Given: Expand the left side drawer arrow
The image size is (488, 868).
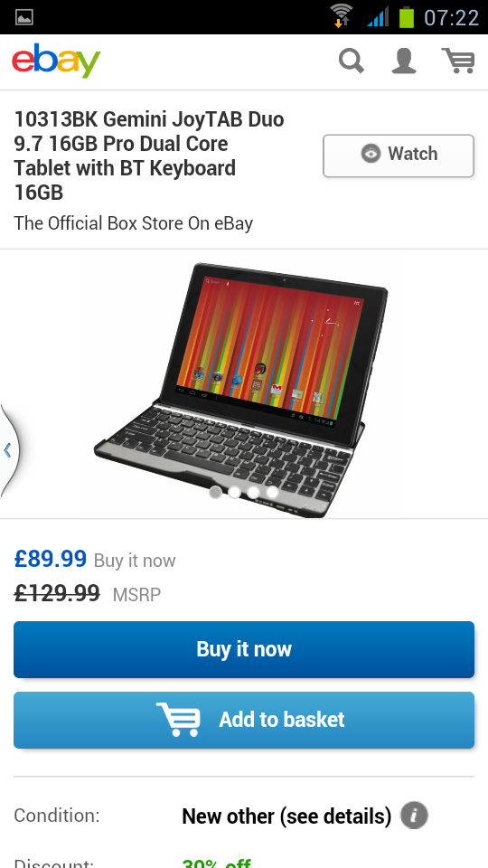Looking at the screenshot, I should (x=8, y=450).
